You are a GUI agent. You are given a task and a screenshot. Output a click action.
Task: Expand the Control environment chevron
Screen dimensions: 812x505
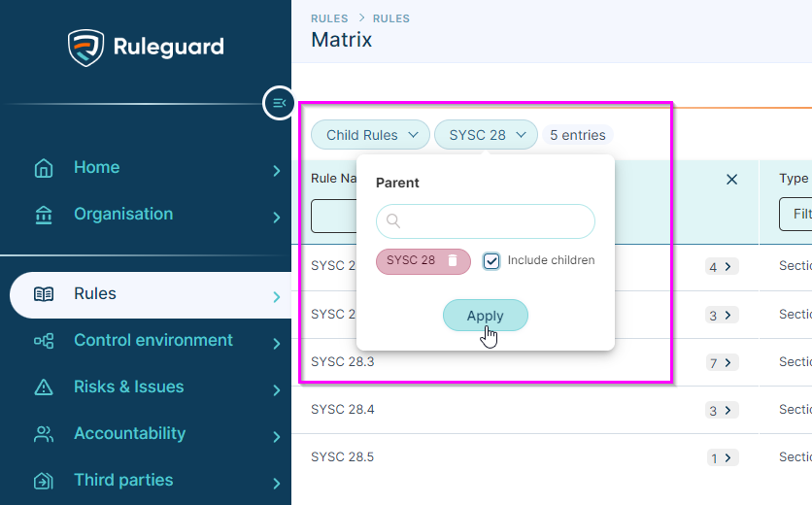click(x=277, y=344)
